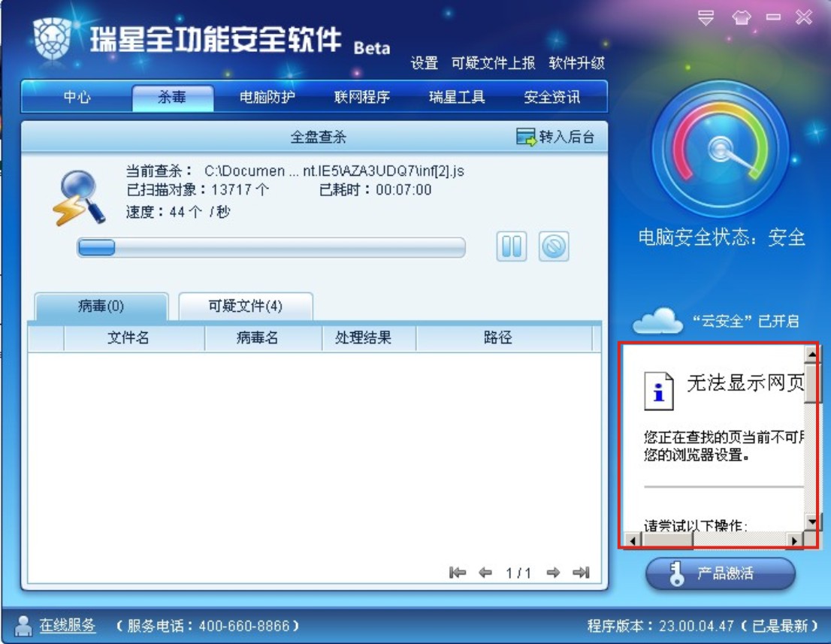The width and height of the screenshot is (831, 644).
Task: Click the online service person icon
Action: click(x=23, y=625)
